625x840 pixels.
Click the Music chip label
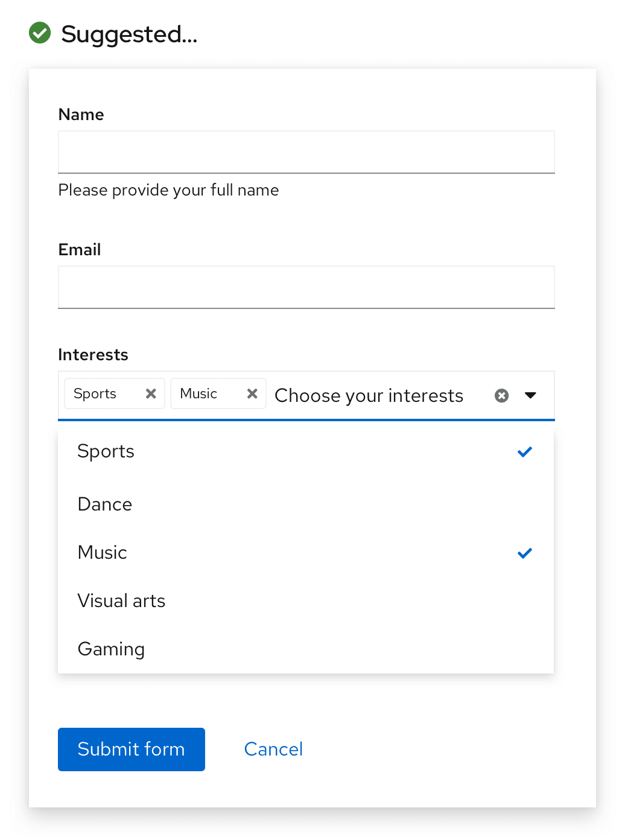[198, 393]
